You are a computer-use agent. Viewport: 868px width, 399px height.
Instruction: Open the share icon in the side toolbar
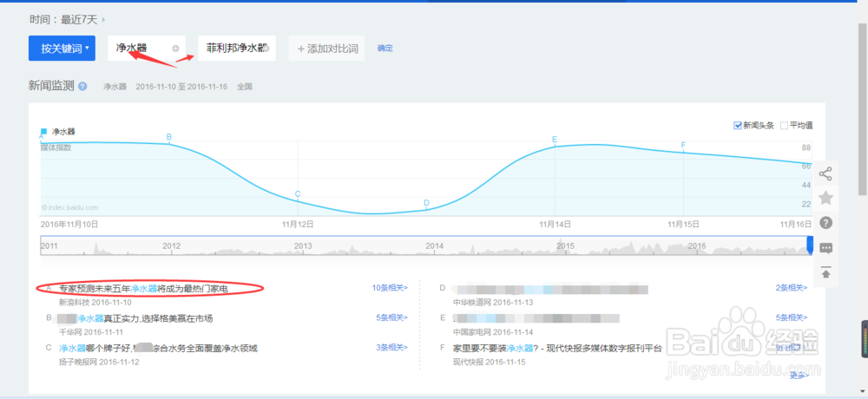(825, 173)
